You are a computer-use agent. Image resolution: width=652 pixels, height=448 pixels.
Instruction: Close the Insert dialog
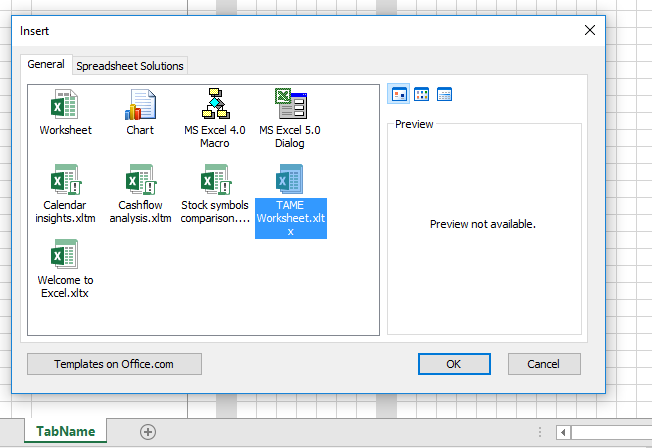590,30
